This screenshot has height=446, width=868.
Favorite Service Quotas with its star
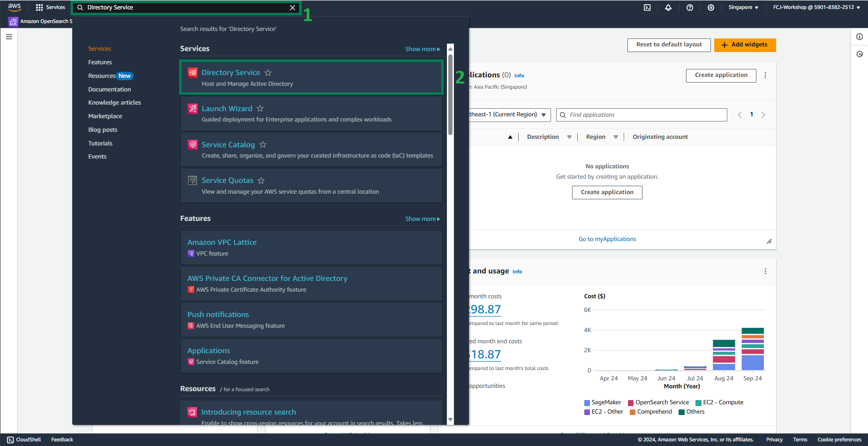[x=261, y=181]
